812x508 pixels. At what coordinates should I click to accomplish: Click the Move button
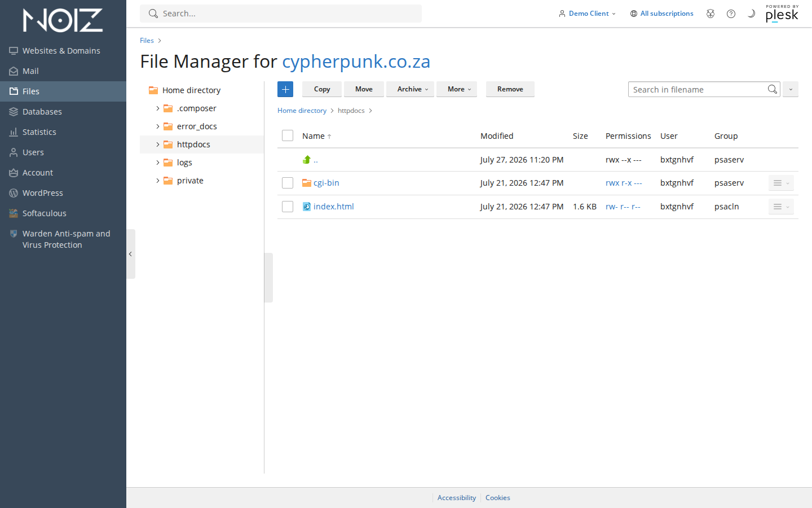pos(364,89)
